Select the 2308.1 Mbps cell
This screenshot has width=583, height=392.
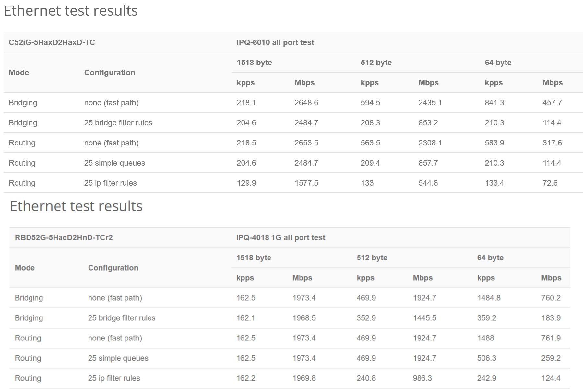(430, 143)
